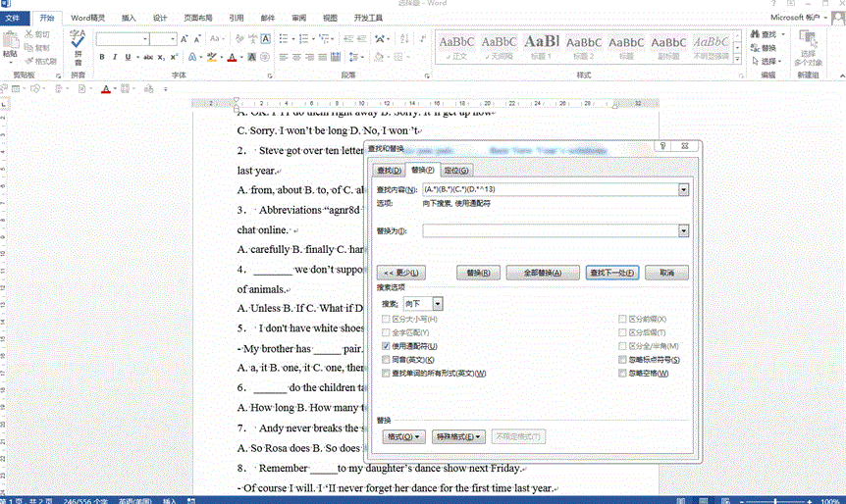The image size is (846, 504).
Task: Click the Bold formatting icon
Action: coord(102,58)
